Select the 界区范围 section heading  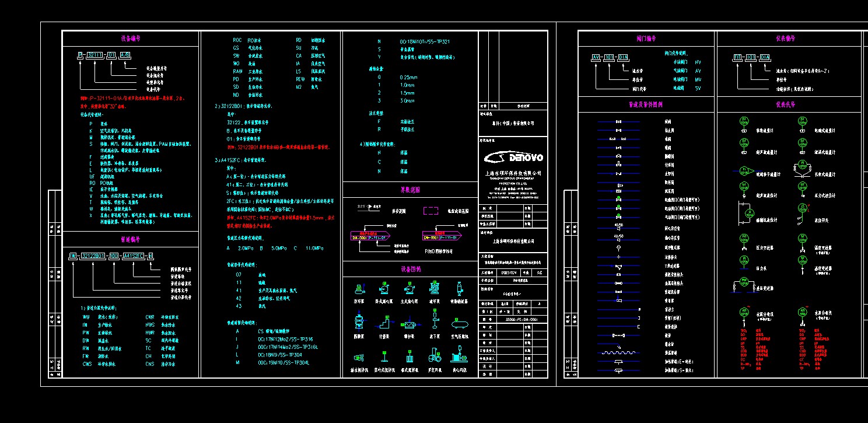point(410,190)
